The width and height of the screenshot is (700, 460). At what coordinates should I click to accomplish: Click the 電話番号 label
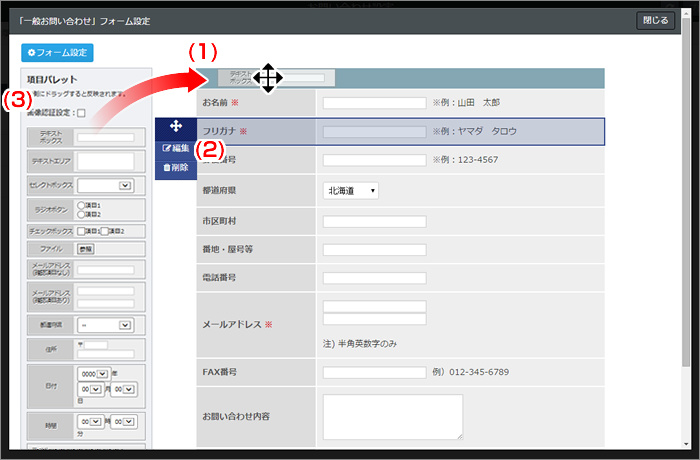pyautogui.click(x=219, y=277)
